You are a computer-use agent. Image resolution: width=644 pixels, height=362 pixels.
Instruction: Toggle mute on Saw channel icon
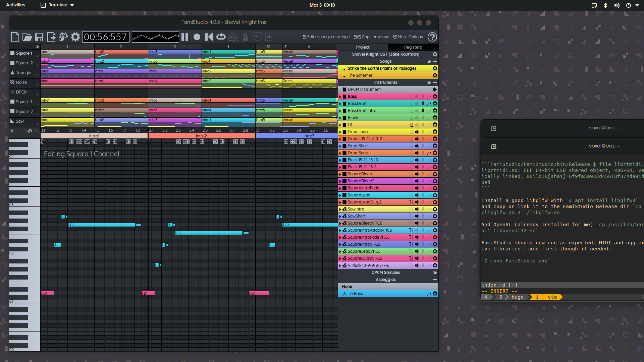[12, 121]
